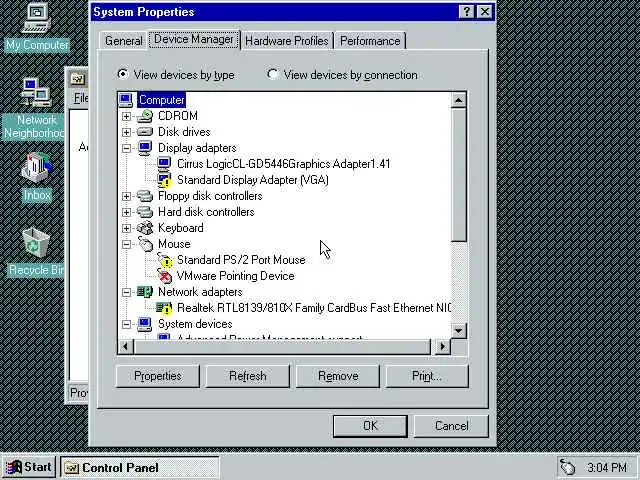Image resolution: width=640 pixels, height=480 pixels.
Task: Click the Display adapters category icon
Action: 144,148
